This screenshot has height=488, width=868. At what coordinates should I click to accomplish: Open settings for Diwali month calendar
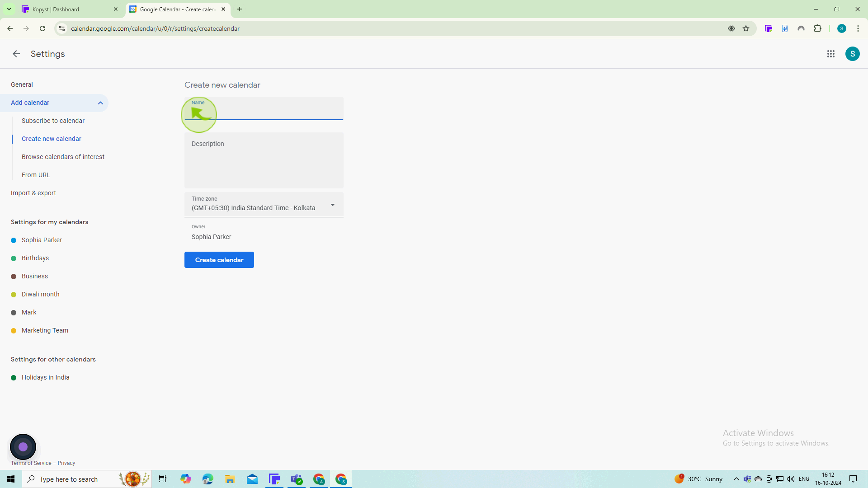click(41, 294)
